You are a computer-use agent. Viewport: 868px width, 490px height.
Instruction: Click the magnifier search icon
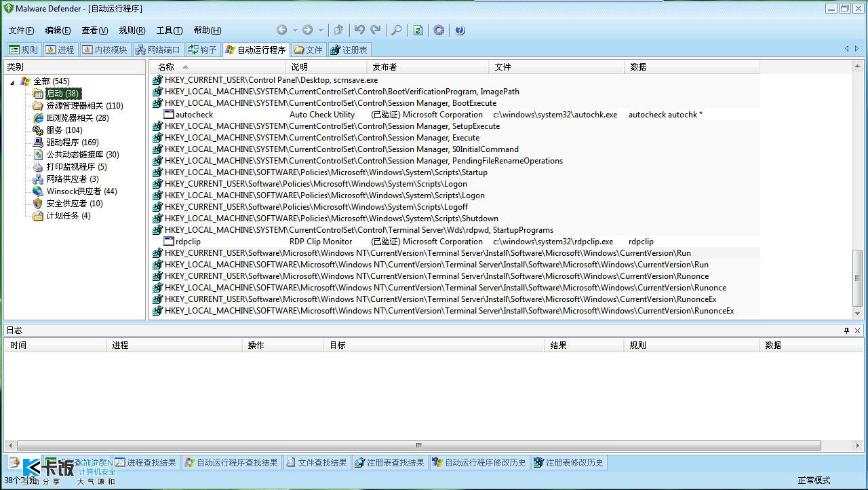[397, 30]
